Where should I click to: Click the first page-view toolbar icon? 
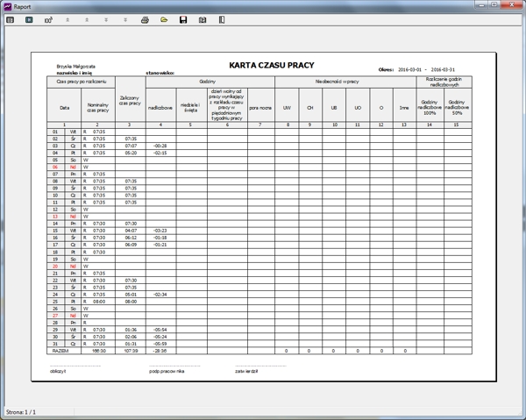(10, 19)
